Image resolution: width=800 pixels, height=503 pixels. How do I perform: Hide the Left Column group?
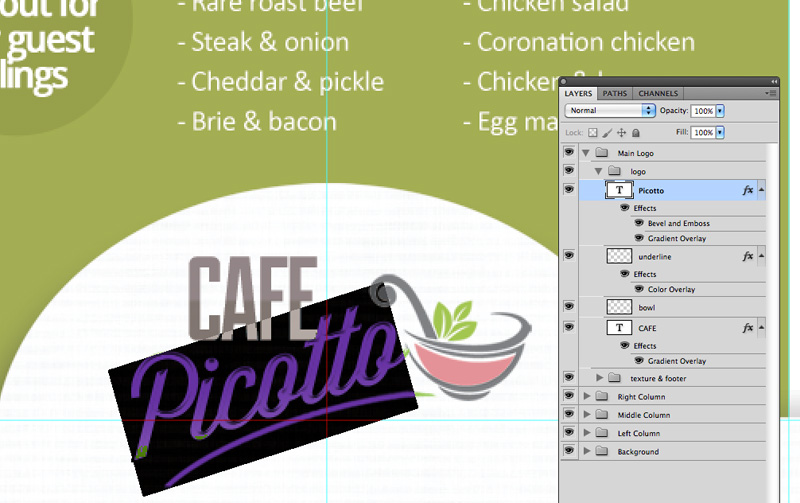point(569,432)
